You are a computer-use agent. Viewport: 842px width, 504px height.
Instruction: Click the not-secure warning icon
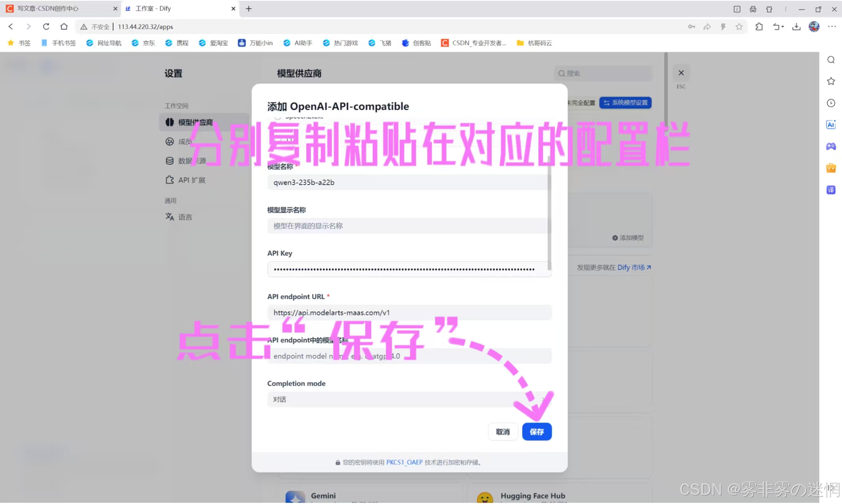pos(84,27)
